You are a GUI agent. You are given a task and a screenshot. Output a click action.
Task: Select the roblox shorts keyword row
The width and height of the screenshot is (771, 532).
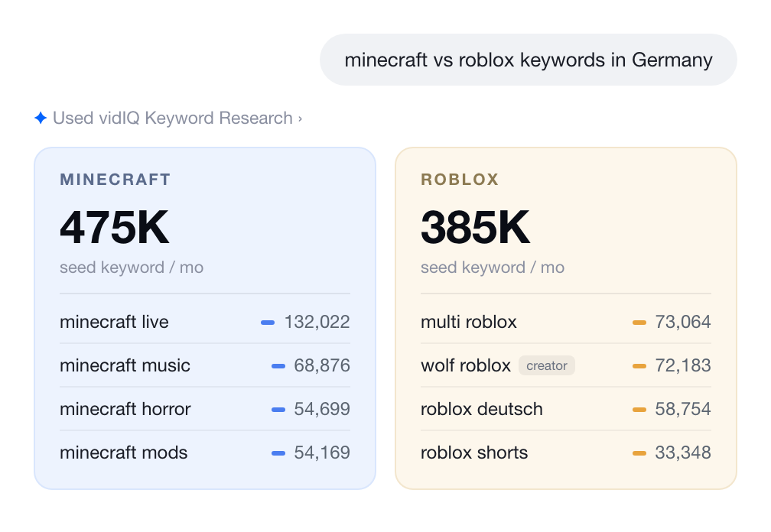(566, 453)
